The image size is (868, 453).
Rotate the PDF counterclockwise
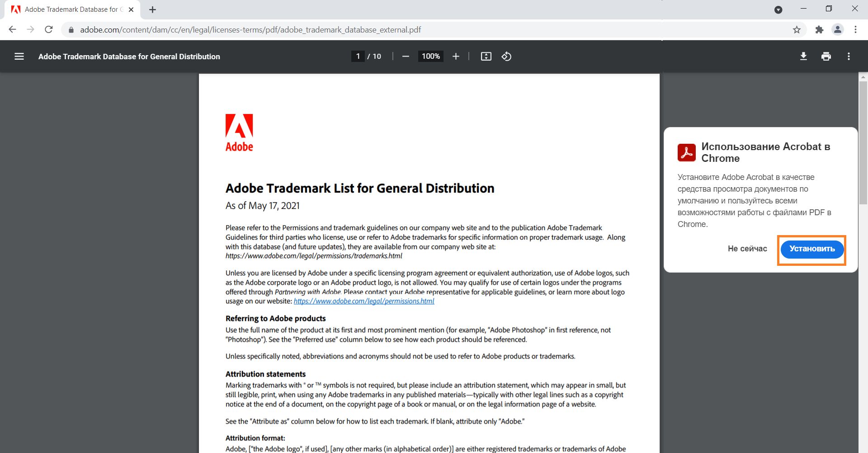[x=506, y=57]
